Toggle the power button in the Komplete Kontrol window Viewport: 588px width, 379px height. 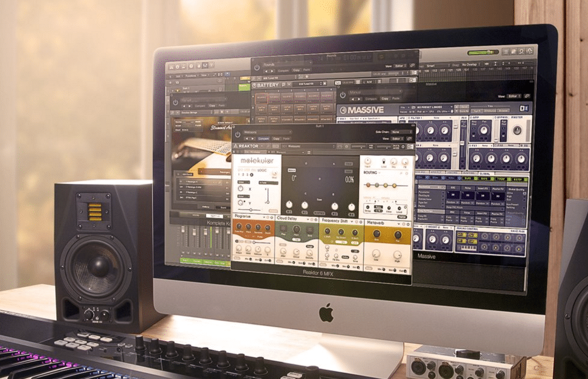175,102
